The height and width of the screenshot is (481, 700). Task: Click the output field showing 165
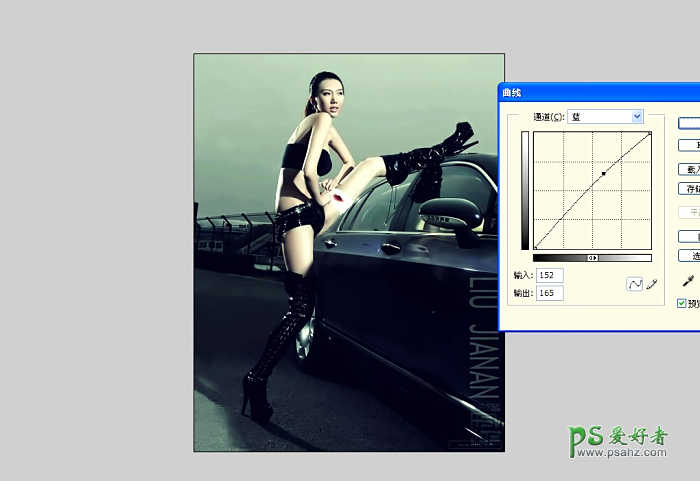pyautogui.click(x=550, y=293)
